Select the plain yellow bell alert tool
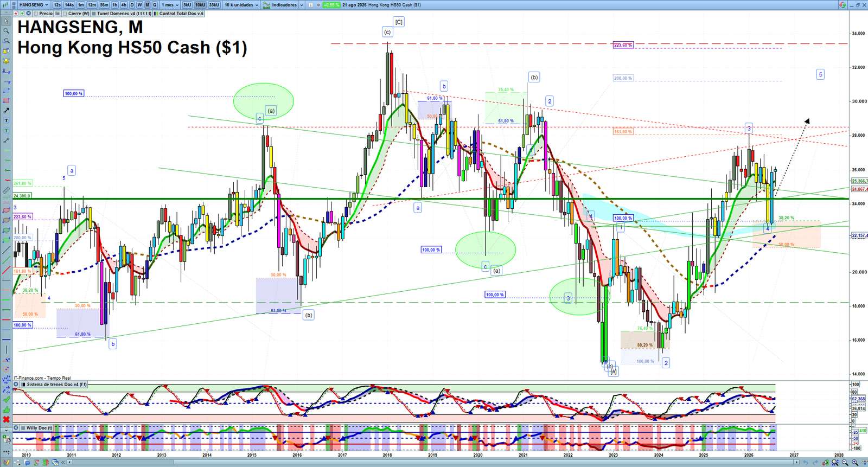The image size is (868, 467). coord(6,61)
